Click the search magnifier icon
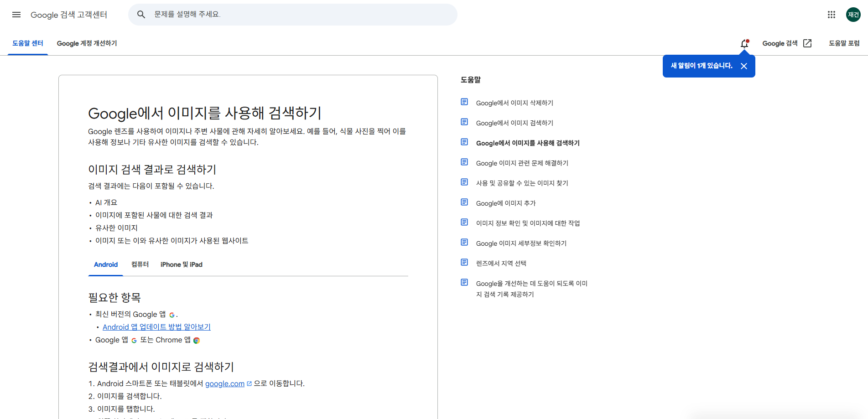Screen dimensions: 868x419 click(141, 15)
